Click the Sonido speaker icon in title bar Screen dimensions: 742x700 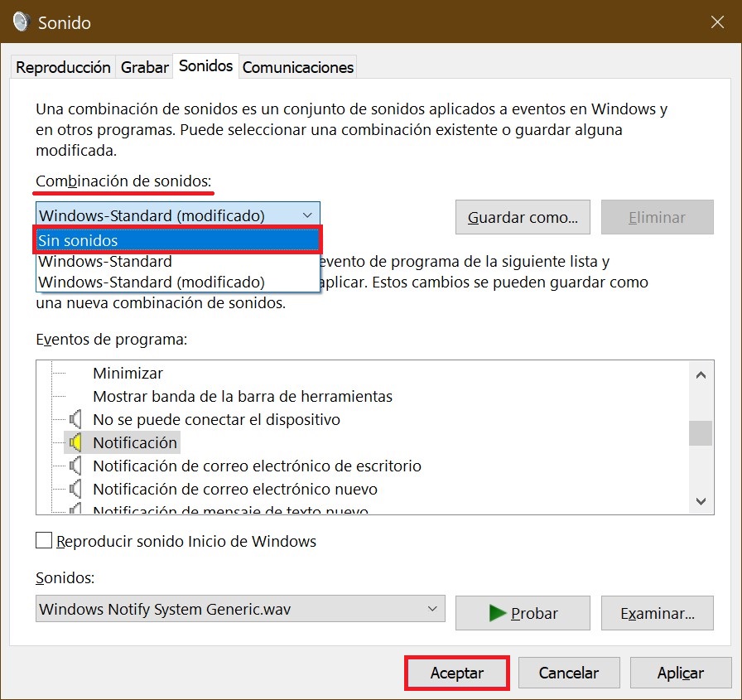(22, 22)
